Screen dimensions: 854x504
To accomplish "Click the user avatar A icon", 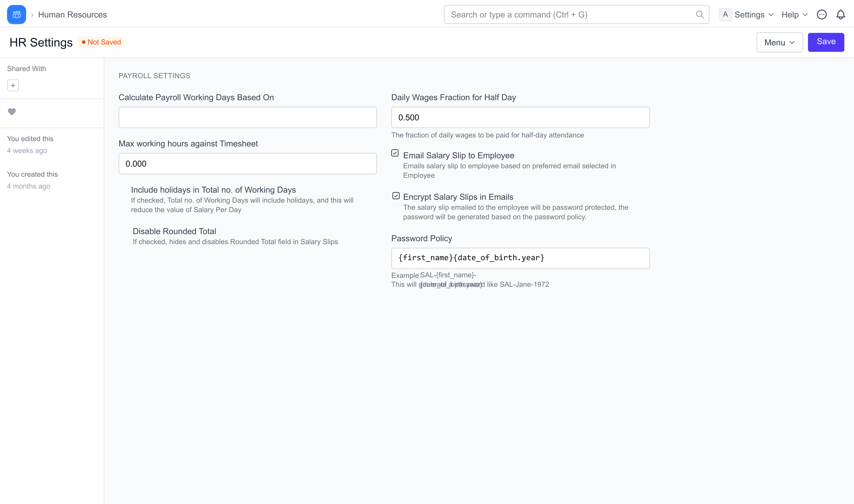I will 725,15.
